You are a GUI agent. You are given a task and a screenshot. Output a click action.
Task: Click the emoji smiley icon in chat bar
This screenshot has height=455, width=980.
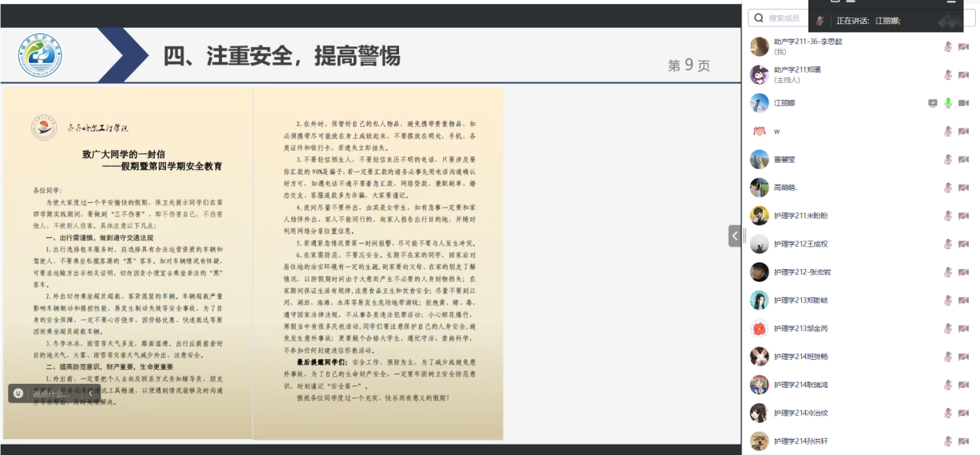pos(18,394)
